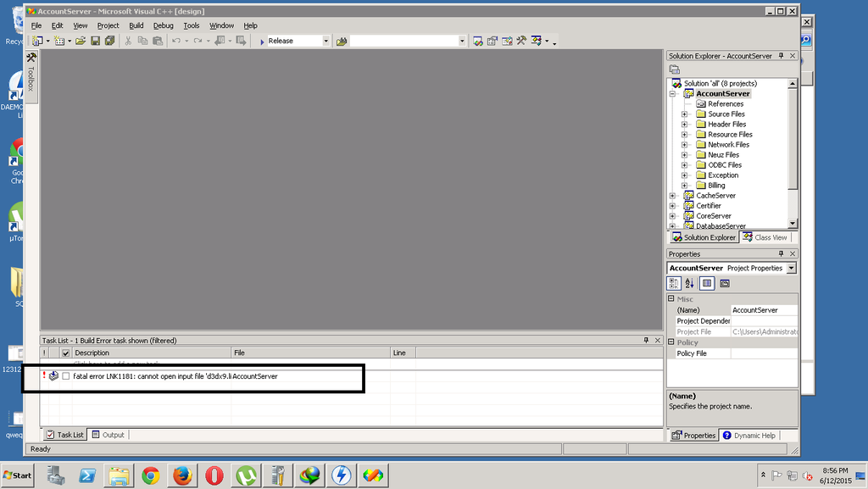Sort properties alphabetically in Properties panel

pos(689,283)
